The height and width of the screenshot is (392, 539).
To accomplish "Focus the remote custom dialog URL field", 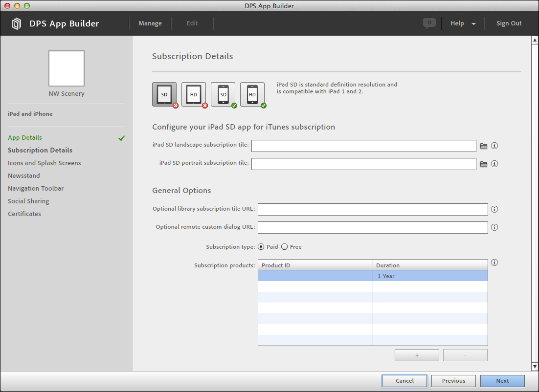I will [373, 227].
